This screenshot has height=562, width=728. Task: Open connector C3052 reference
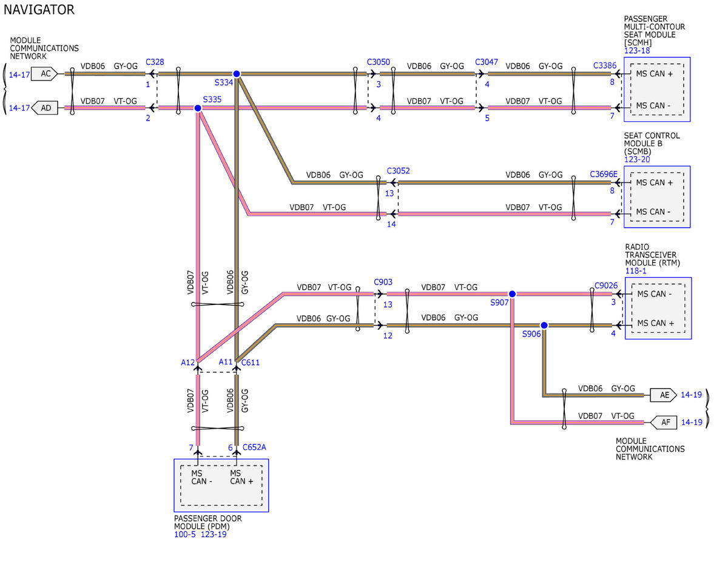(x=398, y=171)
